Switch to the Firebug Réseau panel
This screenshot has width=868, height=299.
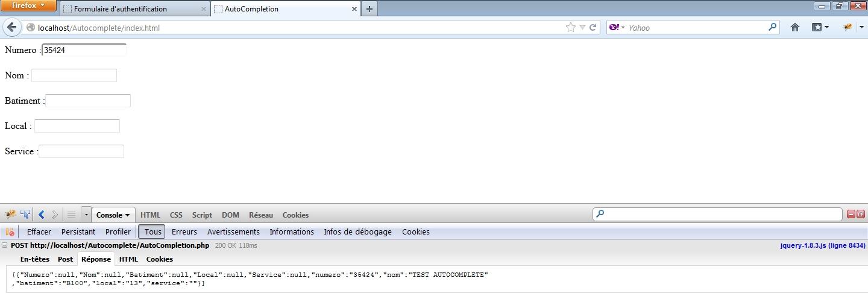pyautogui.click(x=261, y=215)
